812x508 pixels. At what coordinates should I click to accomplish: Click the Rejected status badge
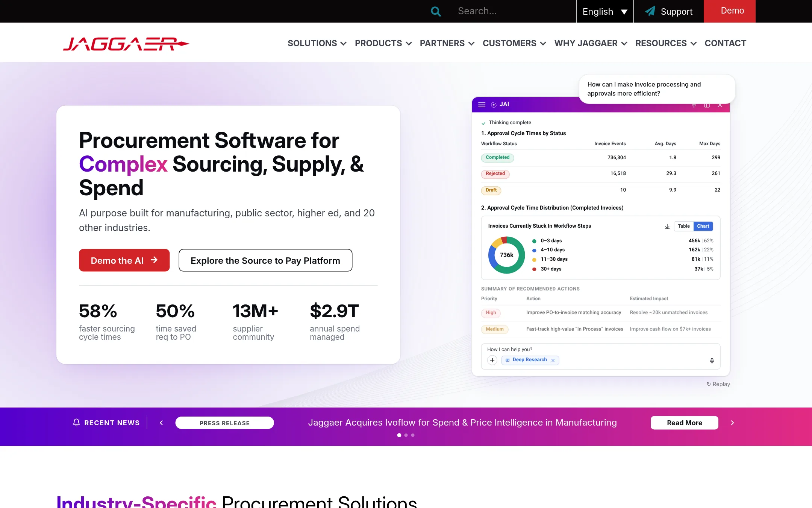pyautogui.click(x=495, y=174)
